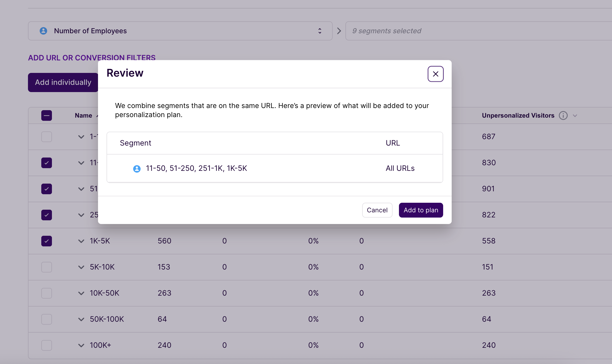Click the 153 value in 5K-10K row
The image size is (612, 364).
pyautogui.click(x=164, y=267)
